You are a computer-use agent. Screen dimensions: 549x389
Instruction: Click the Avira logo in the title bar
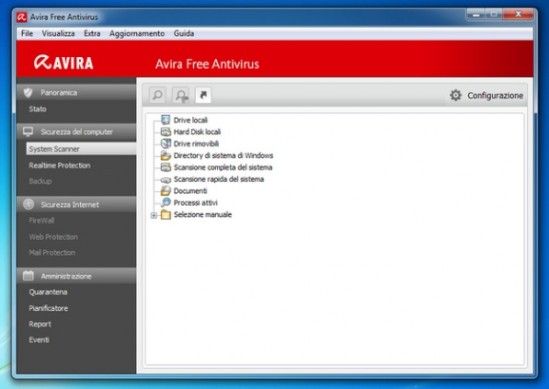tap(22, 17)
